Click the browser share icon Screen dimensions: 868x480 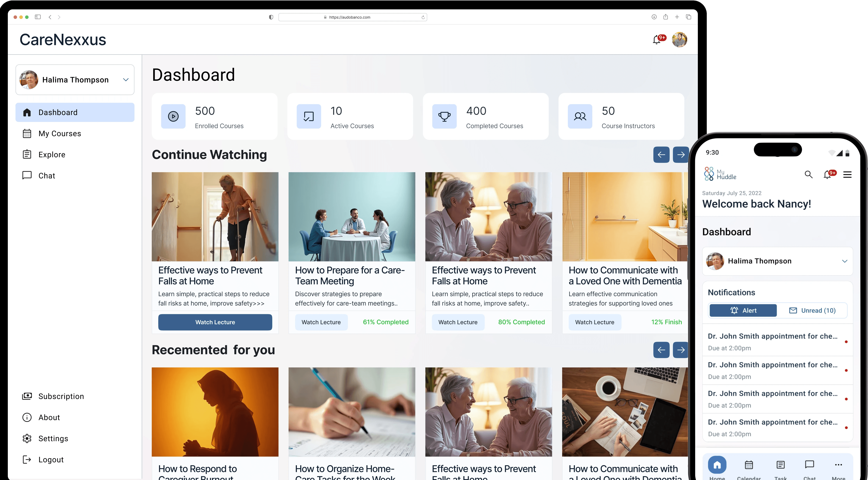click(x=665, y=17)
